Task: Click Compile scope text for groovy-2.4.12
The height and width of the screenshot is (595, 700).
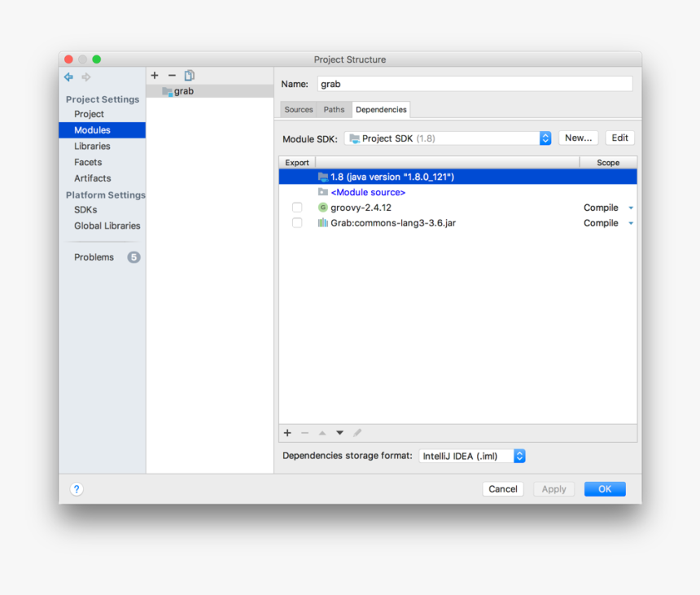Action: click(x=601, y=208)
